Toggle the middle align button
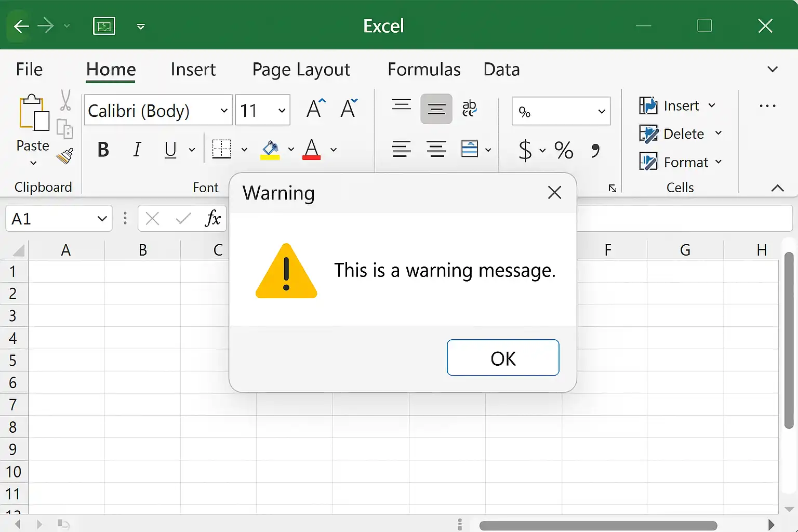The height and width of the screenshot is (532, 798). (x=436, y=109)
